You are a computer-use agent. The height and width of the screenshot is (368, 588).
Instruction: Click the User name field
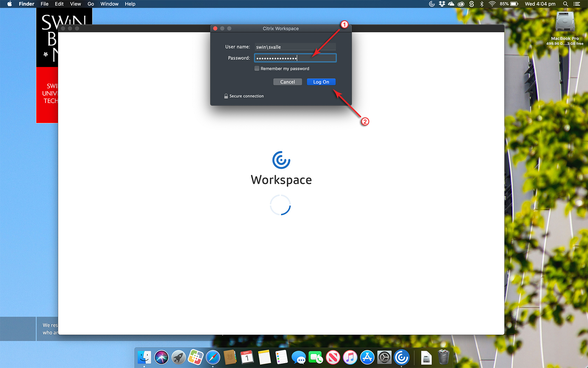(x=295, y=47)
